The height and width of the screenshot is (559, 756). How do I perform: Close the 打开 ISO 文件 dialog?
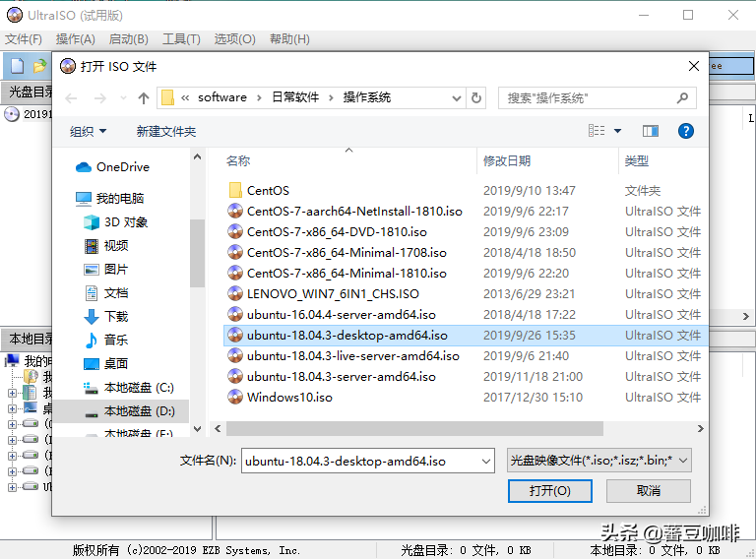point(693,66)
